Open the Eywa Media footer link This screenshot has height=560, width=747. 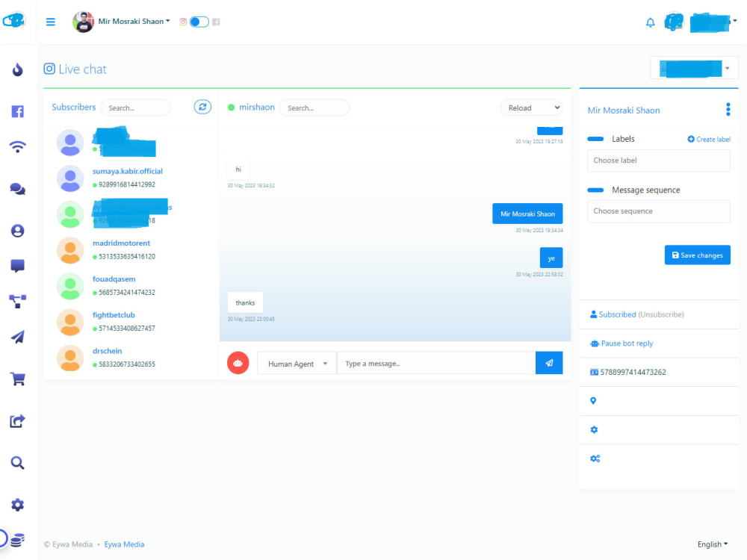(124, 544)
